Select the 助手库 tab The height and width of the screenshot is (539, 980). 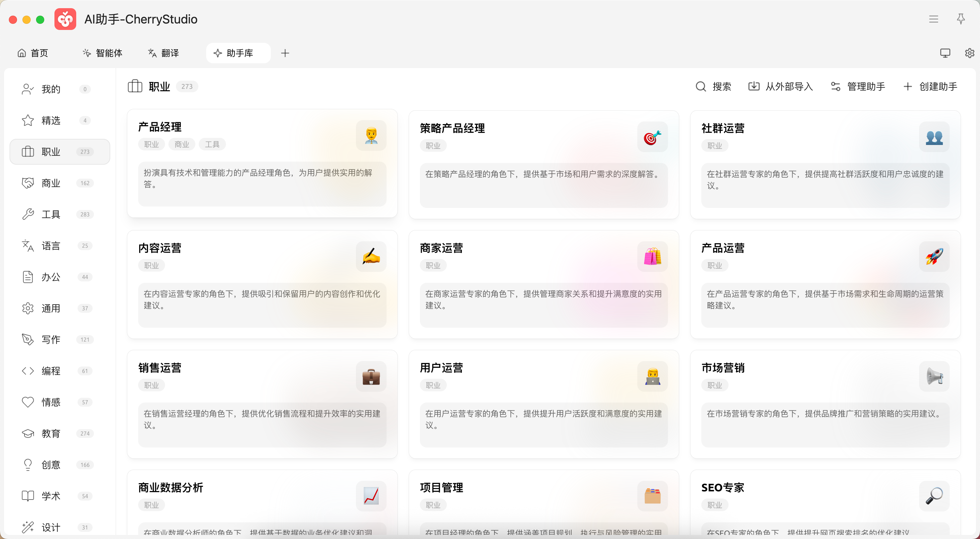pos(239,53)
